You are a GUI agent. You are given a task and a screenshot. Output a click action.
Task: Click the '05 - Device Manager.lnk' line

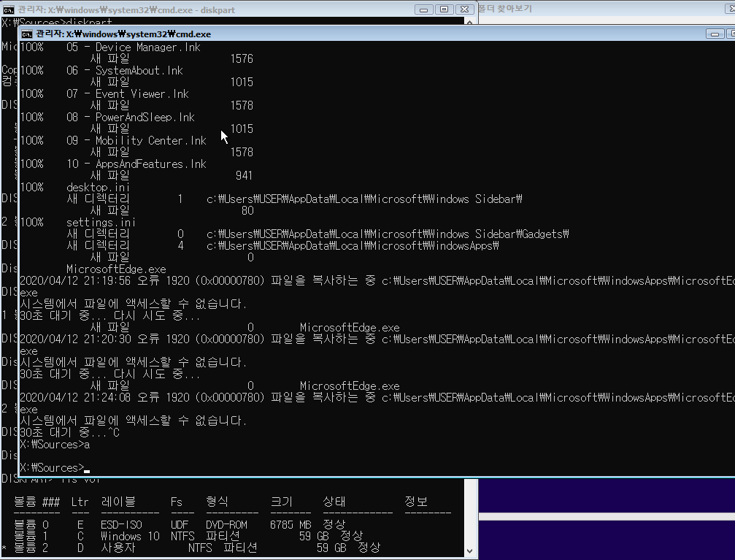[x=111, y=47]
